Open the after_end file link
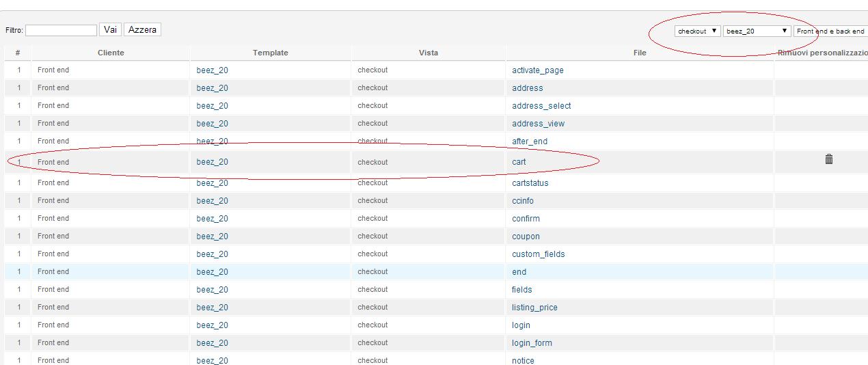 (x=530, y=141)
